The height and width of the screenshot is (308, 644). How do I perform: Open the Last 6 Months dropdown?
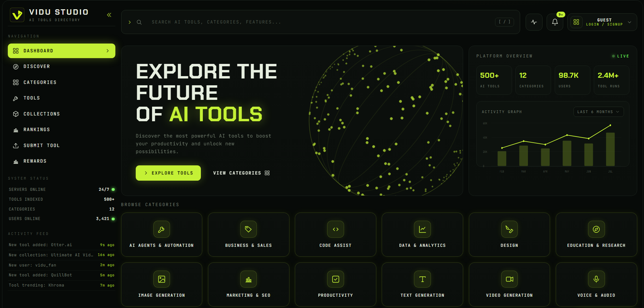(x=599, y=112)
